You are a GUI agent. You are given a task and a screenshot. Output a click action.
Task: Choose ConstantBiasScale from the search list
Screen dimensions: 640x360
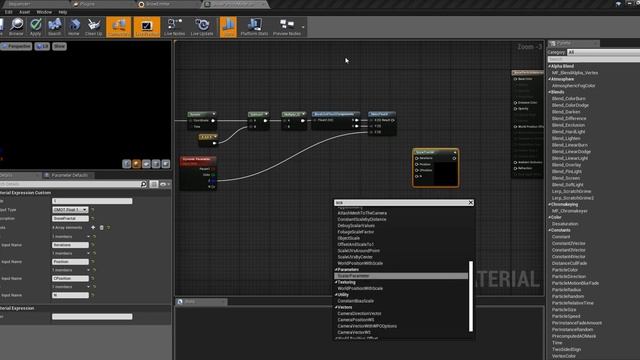(x=356, y=301)
